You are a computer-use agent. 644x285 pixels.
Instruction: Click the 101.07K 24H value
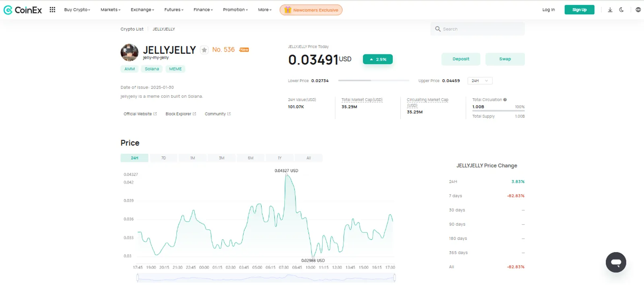[296, 107]
